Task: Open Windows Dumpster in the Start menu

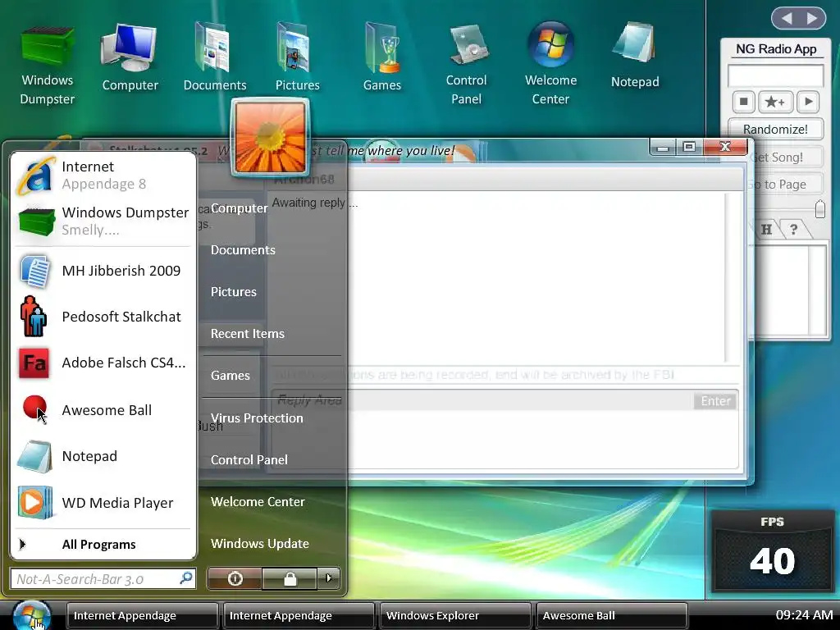Action: (x=103, y=221)
